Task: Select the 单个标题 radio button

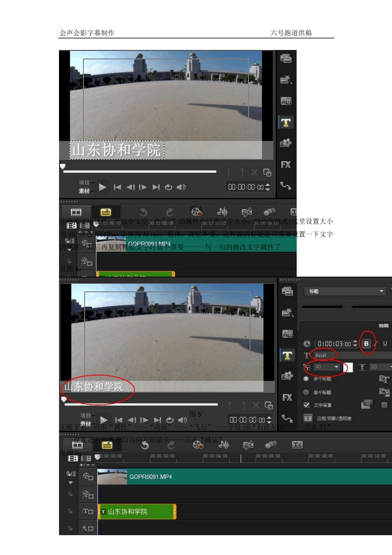Action: point(306,392)
